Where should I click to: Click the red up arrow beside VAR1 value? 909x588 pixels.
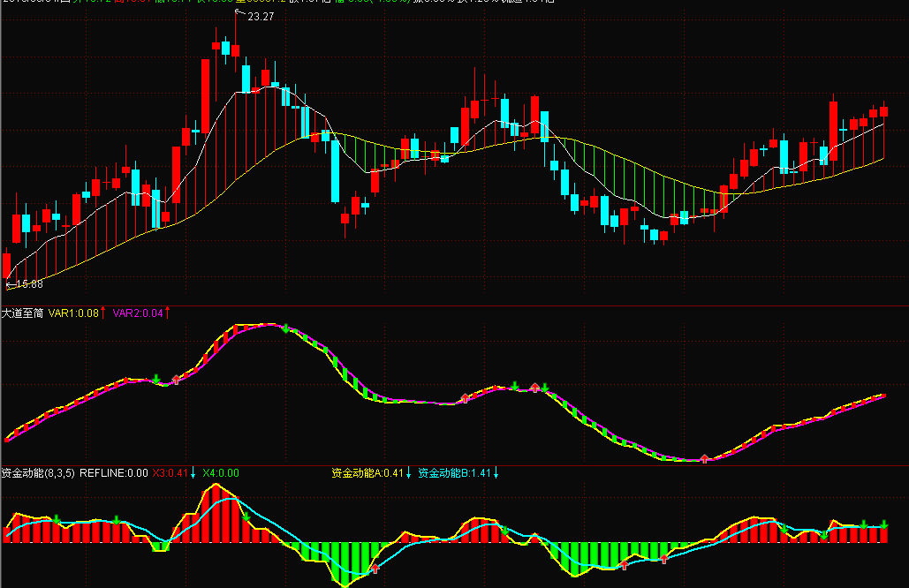coord(103,313)
